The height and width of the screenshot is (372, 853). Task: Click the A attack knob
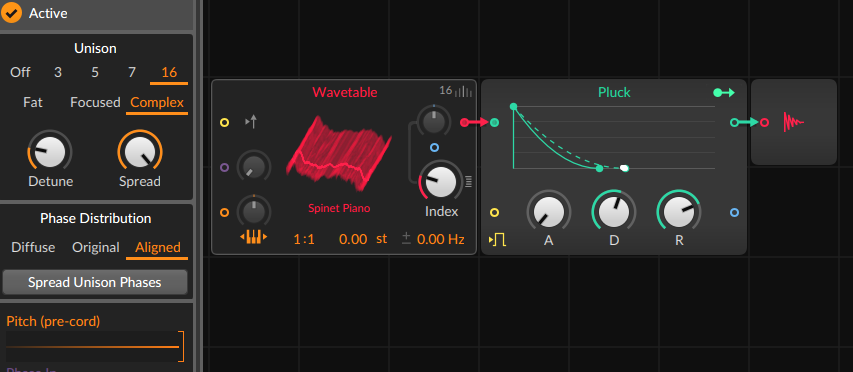[x=549, y=212]
